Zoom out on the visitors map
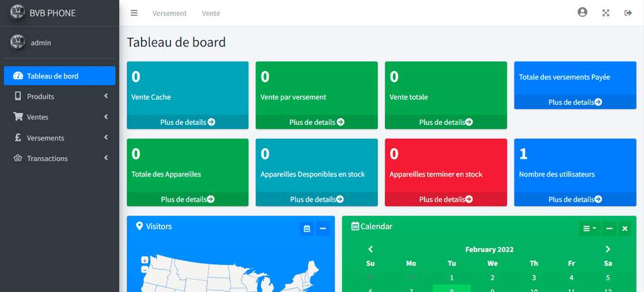The image size is (644, 292). [145, 269]
